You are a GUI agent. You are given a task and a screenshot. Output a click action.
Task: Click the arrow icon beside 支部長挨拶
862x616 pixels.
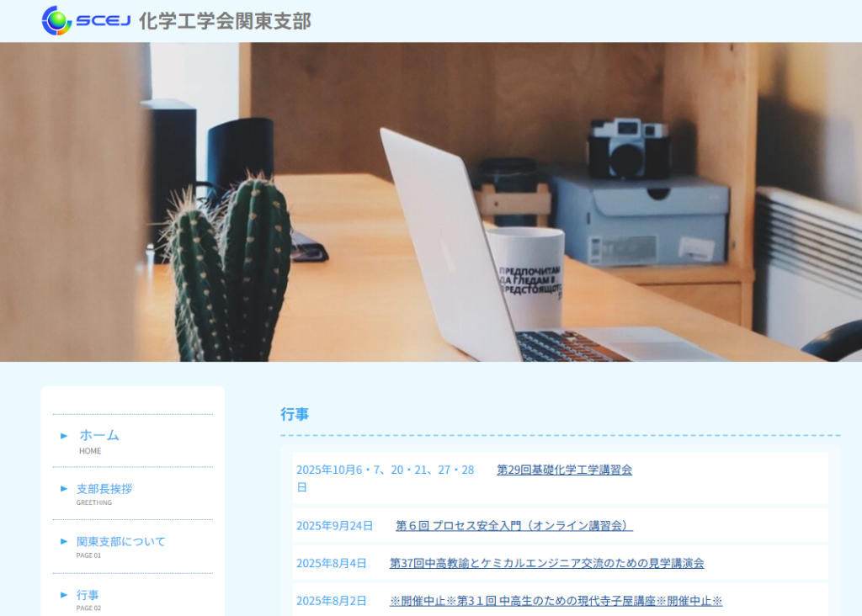tap(64, 489)
